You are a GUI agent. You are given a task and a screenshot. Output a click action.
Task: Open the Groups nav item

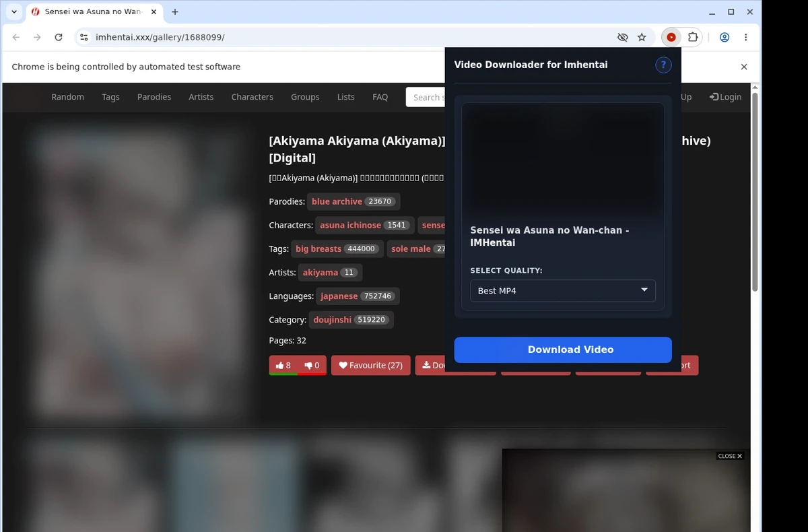[x=305, y=97]
